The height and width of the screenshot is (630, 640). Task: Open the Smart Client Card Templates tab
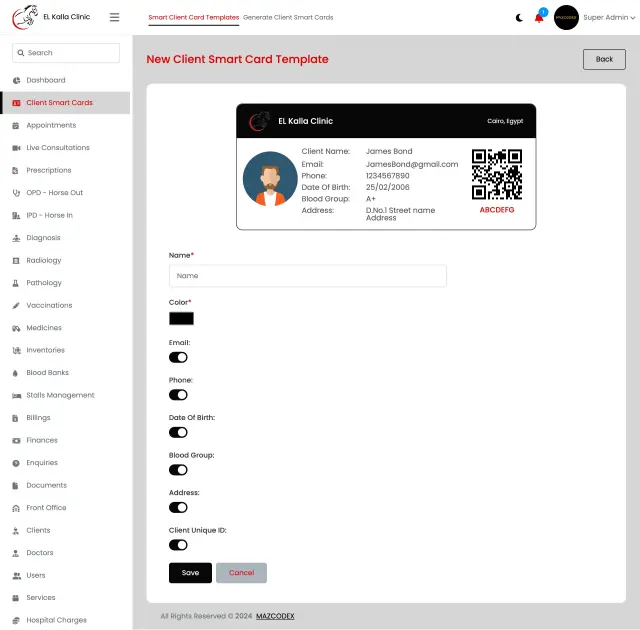[193, 18]
